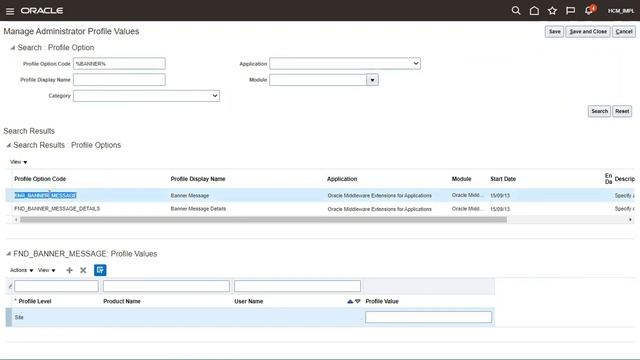Click the scrollbar right arrow

pyautogui.click(x=630, y=220)
